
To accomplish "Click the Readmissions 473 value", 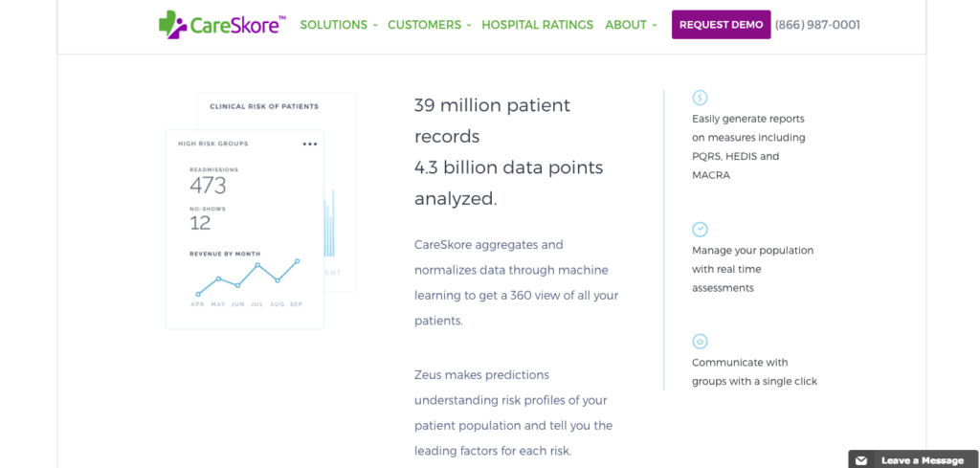I will click(x=208, y=185).
